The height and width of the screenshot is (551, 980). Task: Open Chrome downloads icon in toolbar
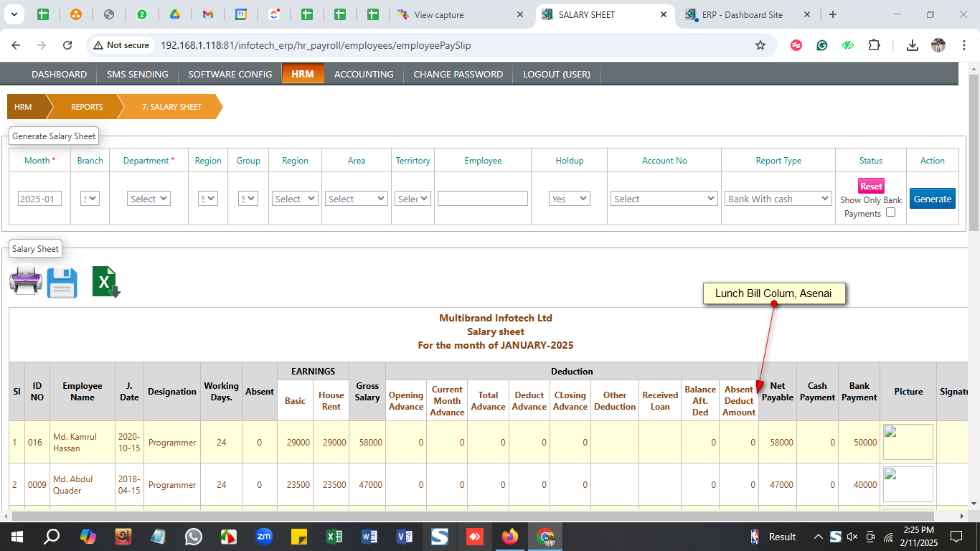[x=912, y=45]
